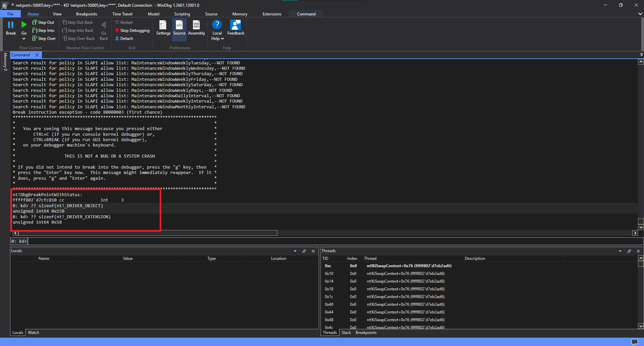
Task: Open the Locals panel dropdown menu
Action: coord(295,251)
